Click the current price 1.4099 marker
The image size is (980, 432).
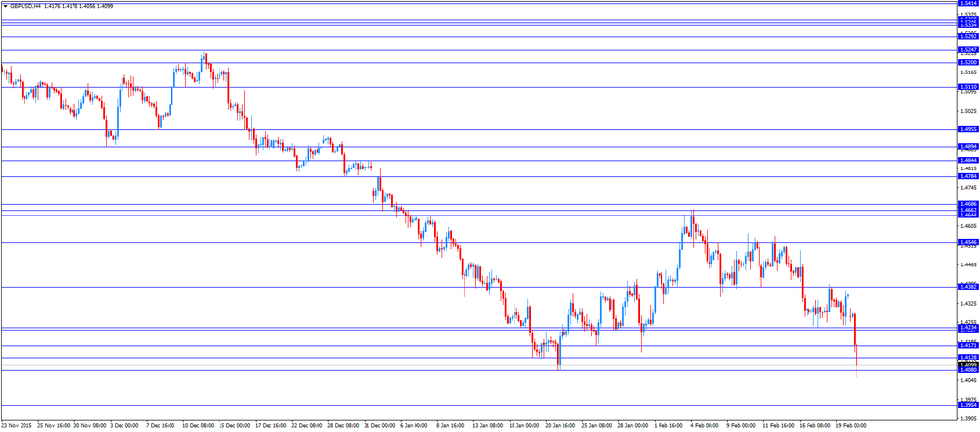click(x=968, y=364)
